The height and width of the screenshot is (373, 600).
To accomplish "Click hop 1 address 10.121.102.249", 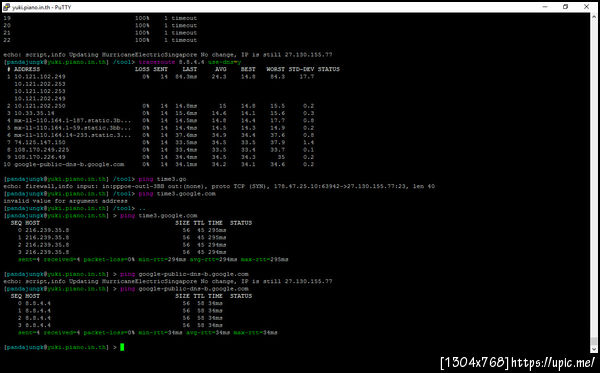I will (40, 77).
